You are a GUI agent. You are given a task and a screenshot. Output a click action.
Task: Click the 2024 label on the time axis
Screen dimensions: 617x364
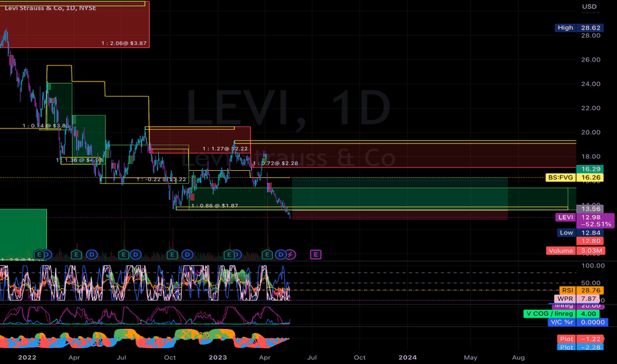click(407, 357)
